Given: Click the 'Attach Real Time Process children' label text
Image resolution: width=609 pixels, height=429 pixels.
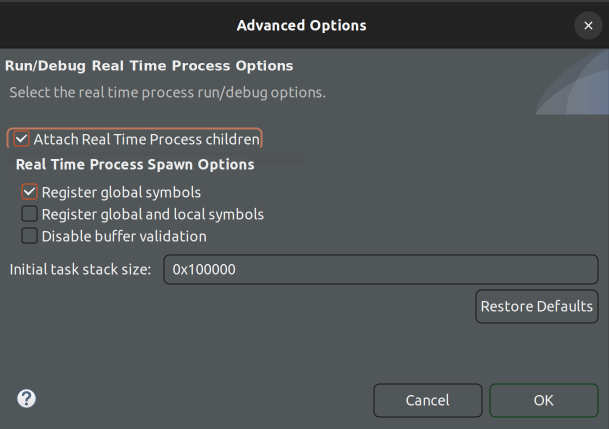Looking at the screenshot, I should (146, 139).
